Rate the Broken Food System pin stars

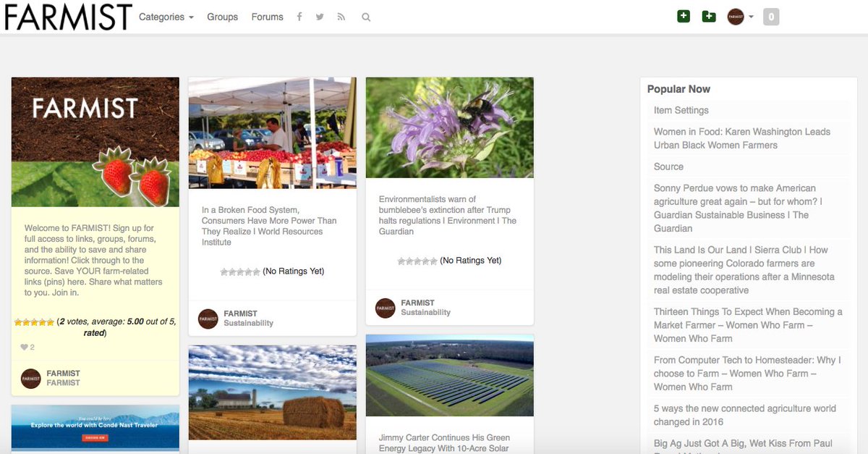pyautogui.click(x=240, y=272)
